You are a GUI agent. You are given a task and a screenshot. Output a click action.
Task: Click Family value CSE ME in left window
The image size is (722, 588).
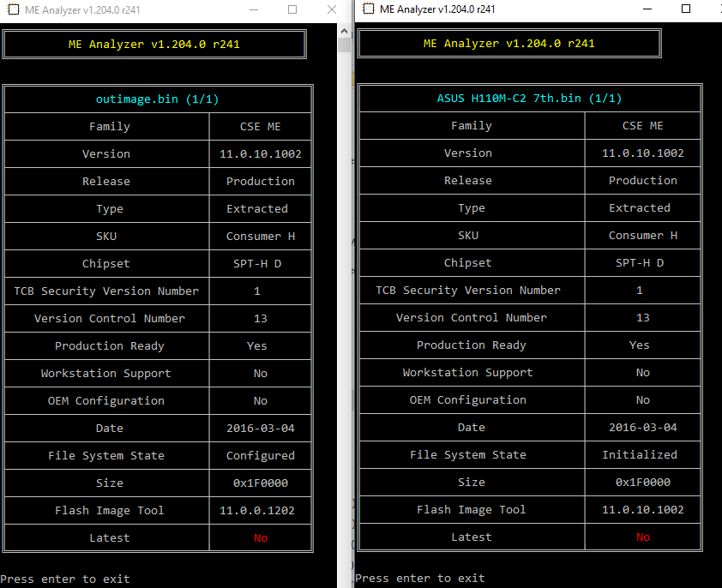point(260,127)
